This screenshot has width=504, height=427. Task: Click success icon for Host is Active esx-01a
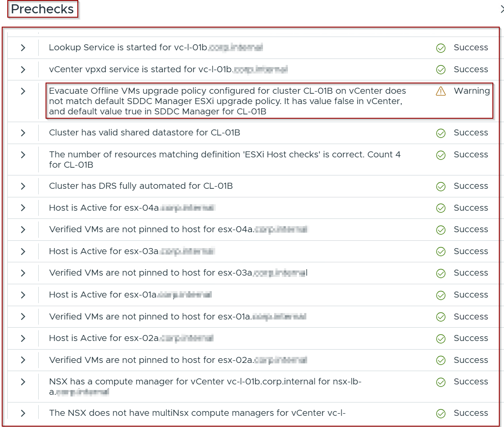[441, 295]
